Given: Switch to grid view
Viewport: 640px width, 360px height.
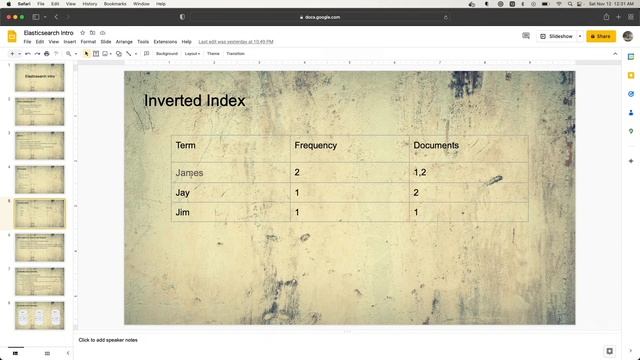Looking at the screenshot, I should [47, 353].
